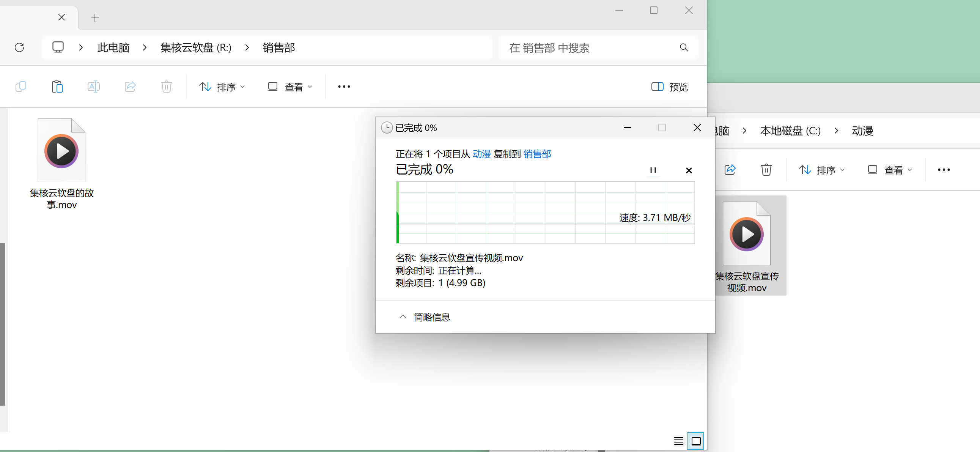Click the 动漫 source folder link in dialog
980x452 pixels.
tap(481, 154)
